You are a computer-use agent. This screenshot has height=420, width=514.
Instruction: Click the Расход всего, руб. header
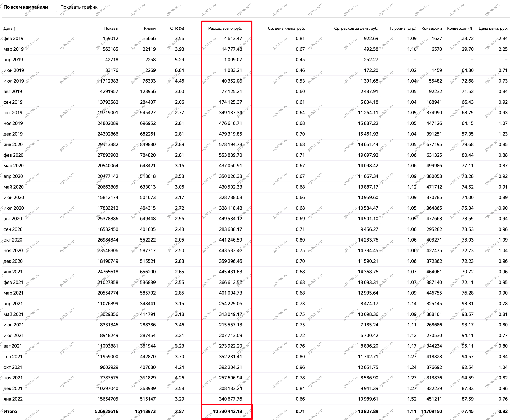tap(225, 28)
